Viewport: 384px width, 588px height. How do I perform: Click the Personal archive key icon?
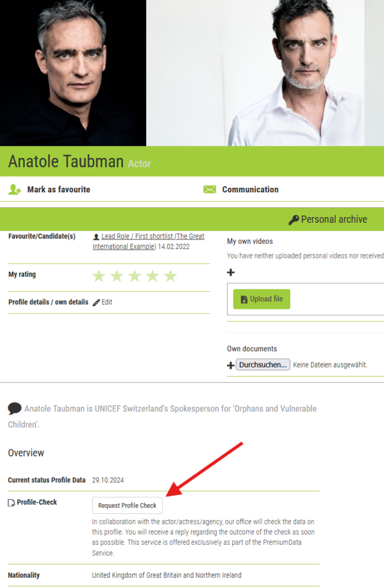(x=294, y=220)
